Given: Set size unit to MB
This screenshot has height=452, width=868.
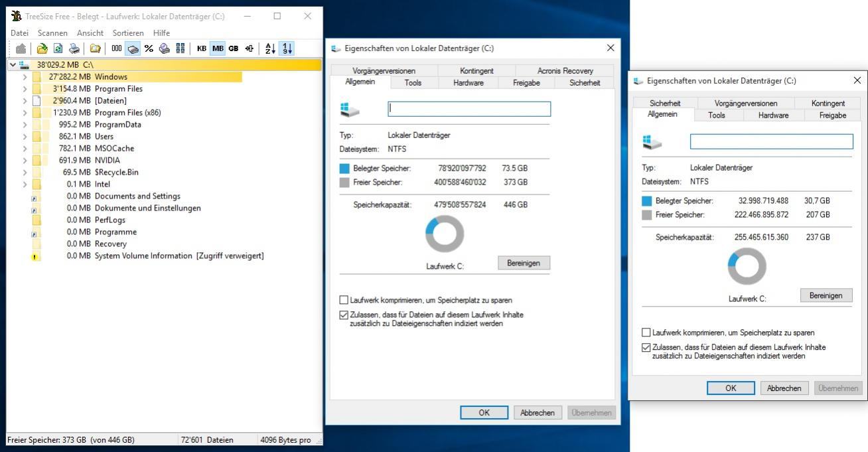Looking at the screenshot, I should click(218, 48).
